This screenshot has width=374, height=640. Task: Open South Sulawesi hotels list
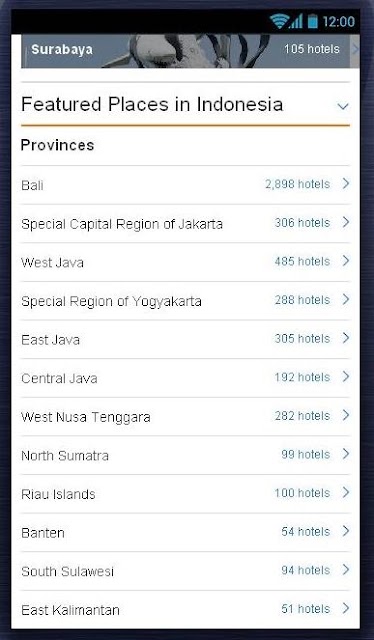tap(185, 571)
